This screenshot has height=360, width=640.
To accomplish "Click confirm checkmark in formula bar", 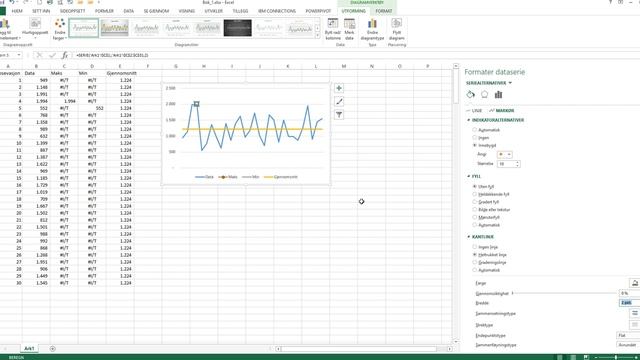I will point(52,55).
